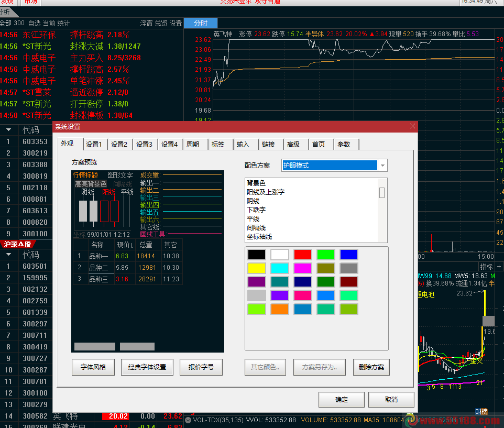The width and height of the screenshot is (504, 428).
Task: Select 统计 filter in alert panel
Action: [63, 23]
